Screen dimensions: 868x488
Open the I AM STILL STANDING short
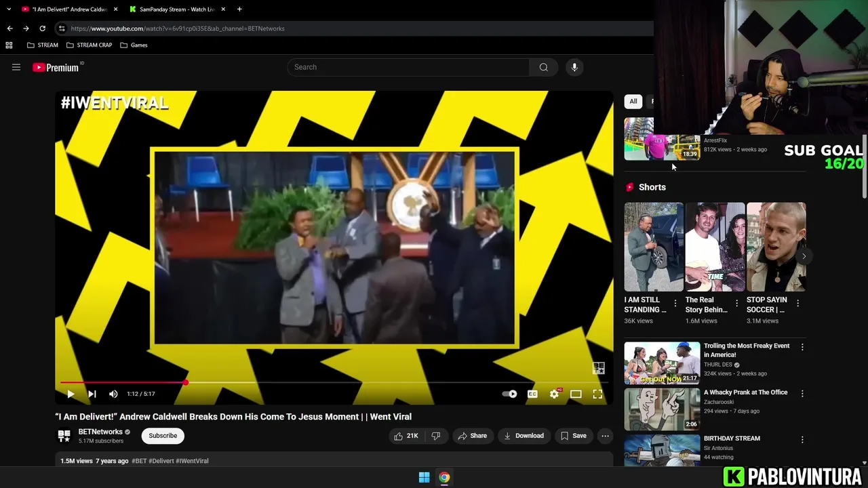(x=654, y=247)
